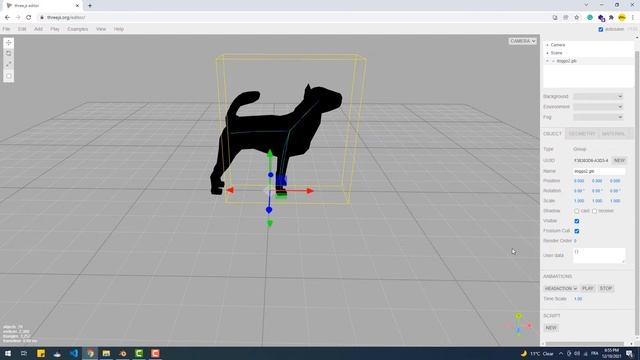Open the Windows Start menu

point(8,353)
